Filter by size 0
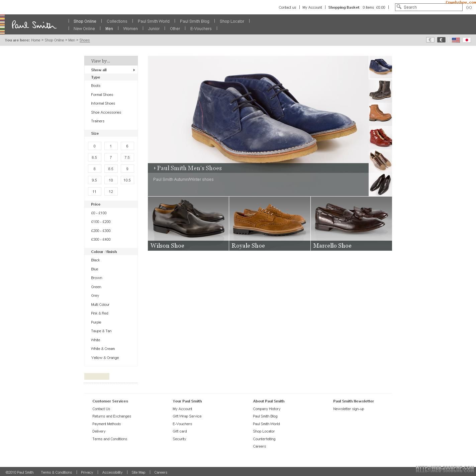 click(94, 146)
